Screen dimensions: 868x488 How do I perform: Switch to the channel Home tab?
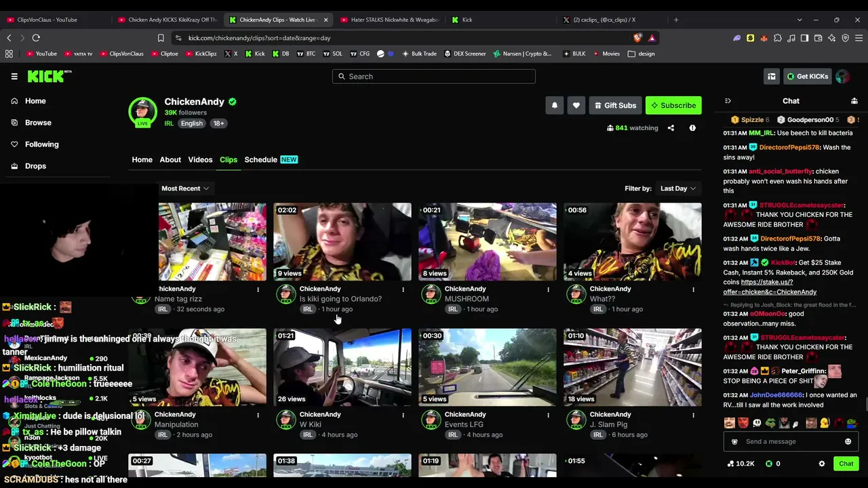[x=142, y=160]
